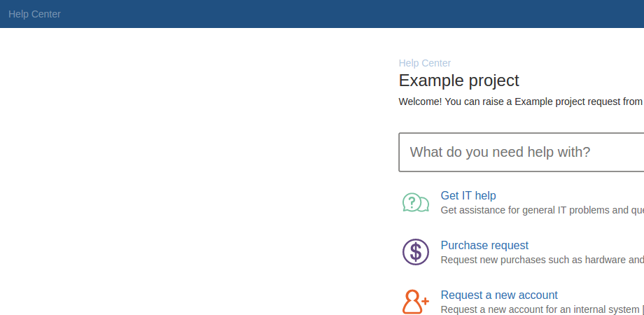This screenshot has width=644, height=315.
Task: Click the dollar symbol inside the purple circle
Action: pos(416,252)
